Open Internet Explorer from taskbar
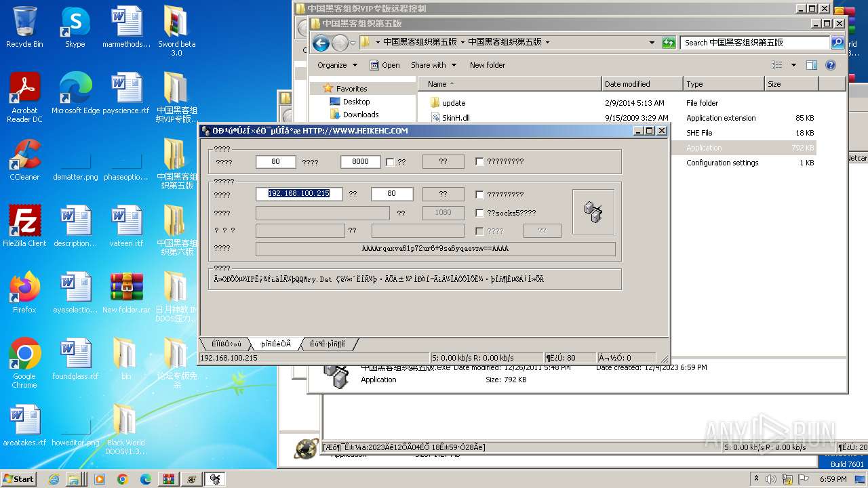The width and height of the screenshot is (868, 488). 54,479
